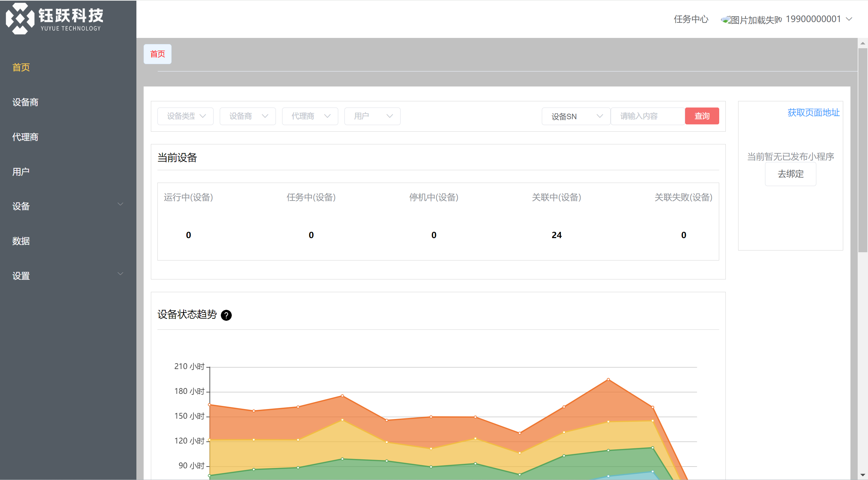Click the 19900000001 account name
The height and width of the screenshot is (480, 868).
(x=813, y=19)
